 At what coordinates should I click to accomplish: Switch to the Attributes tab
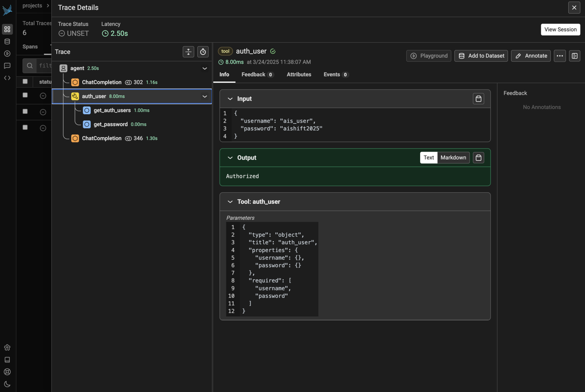[299, 75]
